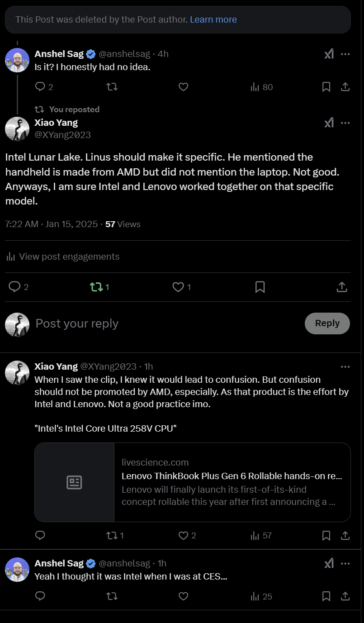Bookmark Anshel Sag's "Is it?" post
Image resolution: width=364 pixels, height=623 pixels.
(326, 87)
